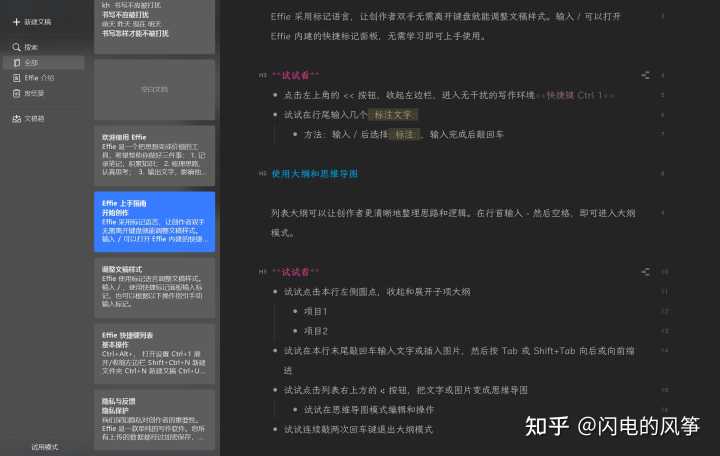Click bullet of 试试连续敲两次回车退出大纲模式
720x456 pixels.
[275, 429]
